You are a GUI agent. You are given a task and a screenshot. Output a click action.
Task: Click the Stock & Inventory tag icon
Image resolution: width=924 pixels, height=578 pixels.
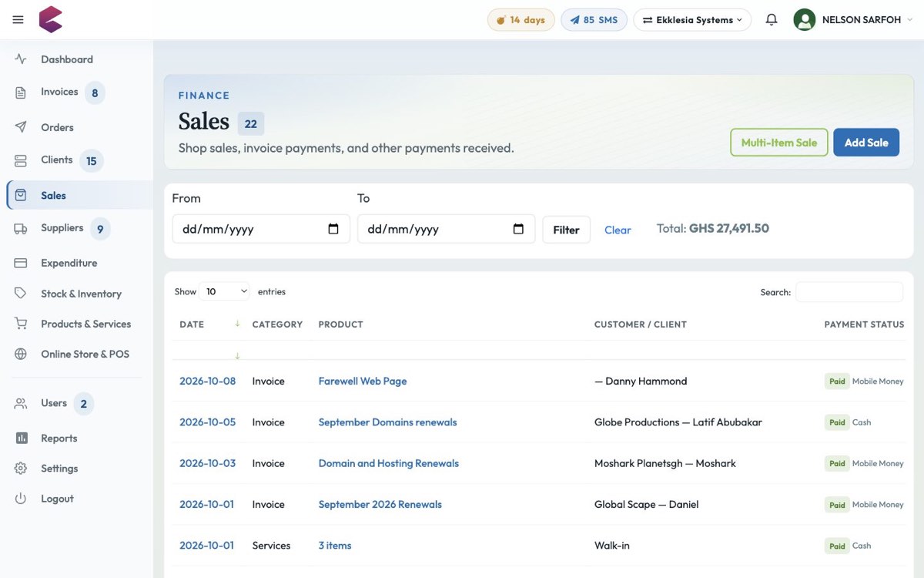21,294
